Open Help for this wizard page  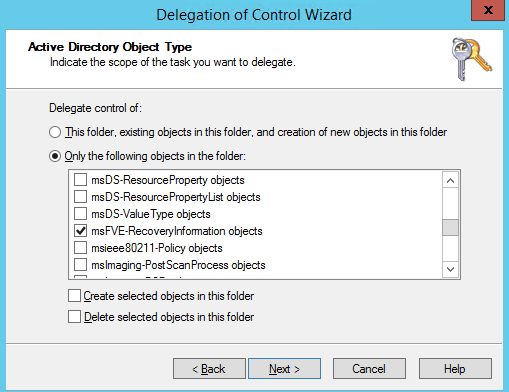(455, 369)
